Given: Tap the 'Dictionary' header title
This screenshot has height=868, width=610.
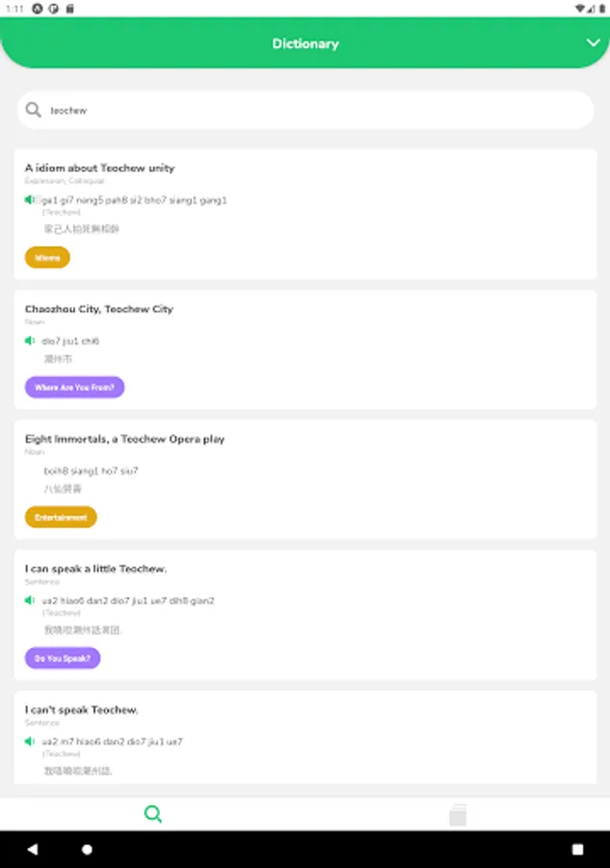Looking at the screenshot, I should click(305, 43).
